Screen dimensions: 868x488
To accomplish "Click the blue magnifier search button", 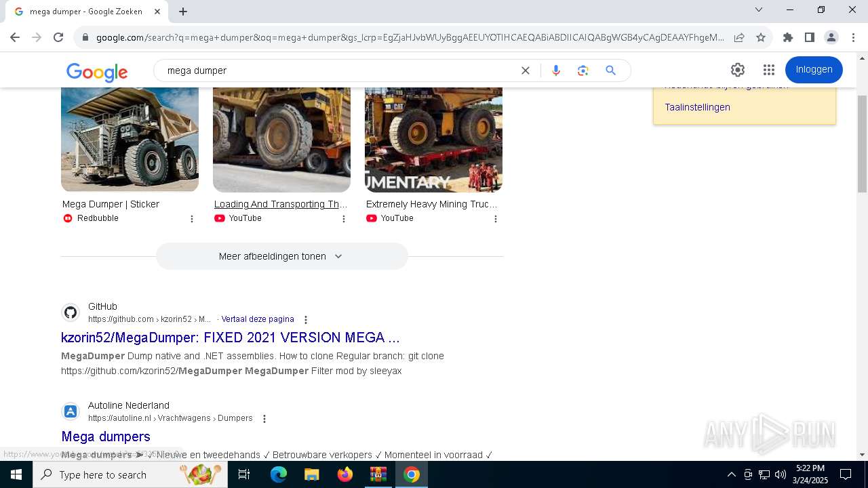I will coord(611,70).
